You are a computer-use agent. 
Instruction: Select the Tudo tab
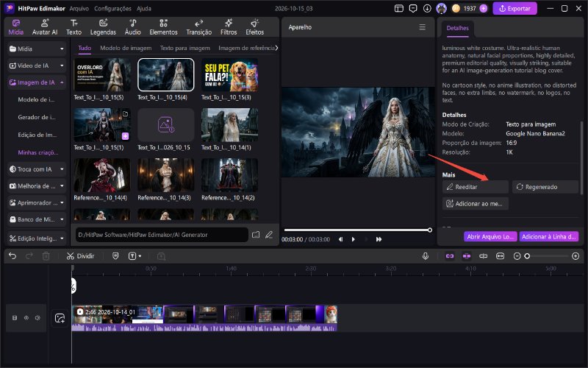click(x=85, y=48)
